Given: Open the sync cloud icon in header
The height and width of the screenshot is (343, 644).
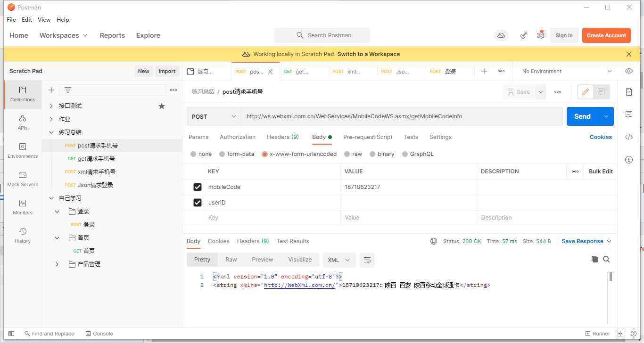Looking at the screenshot, I should 501,35.
